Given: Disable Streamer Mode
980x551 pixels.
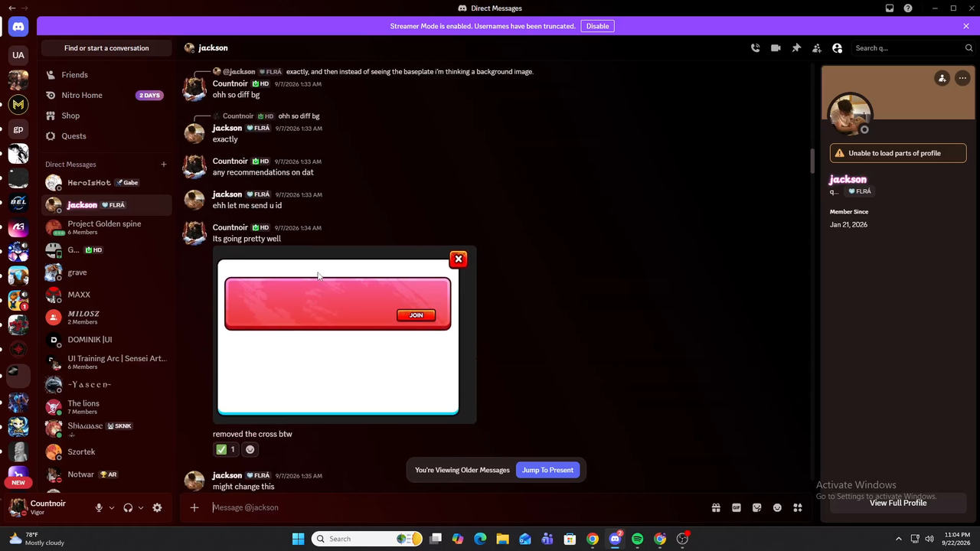Looking at the screenshot, I should tap(597, 26).
